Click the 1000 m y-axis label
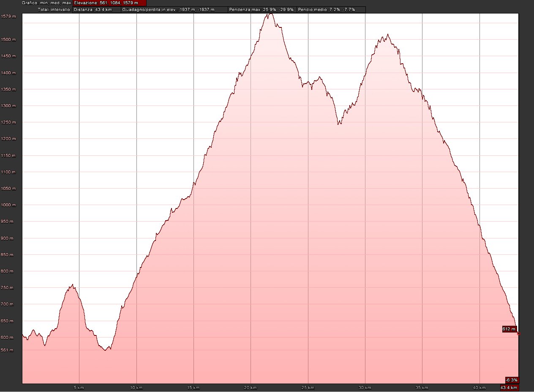 coord(9,205)
